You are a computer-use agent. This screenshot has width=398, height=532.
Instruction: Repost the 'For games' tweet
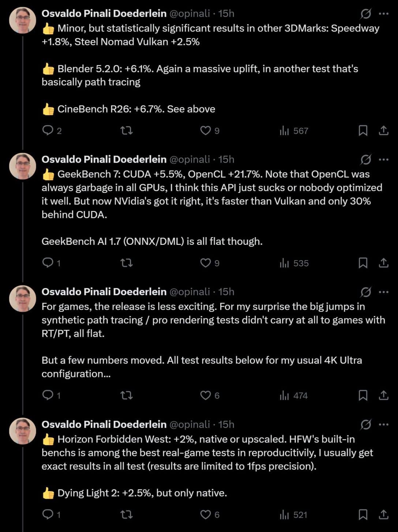(x=127, y=395)
